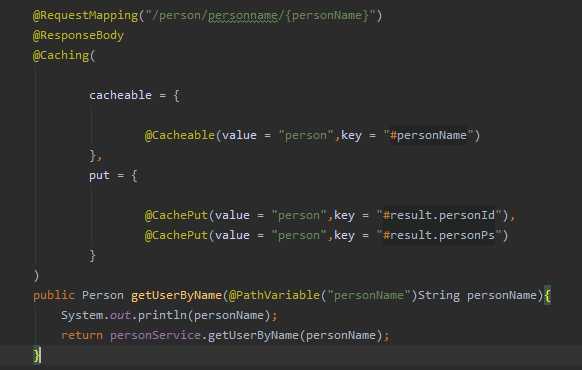Click the first @CachePut annotation
The width and height of the screenshot is (582, 370).
click(x=176, y=215)
